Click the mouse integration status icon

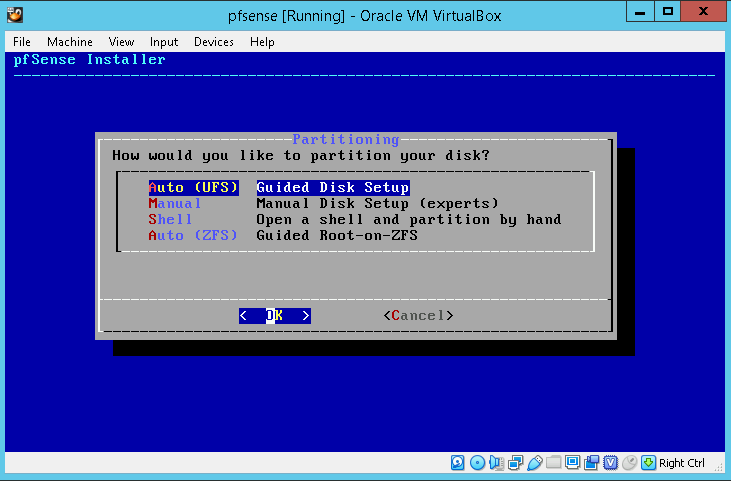[x=629, y=463]
